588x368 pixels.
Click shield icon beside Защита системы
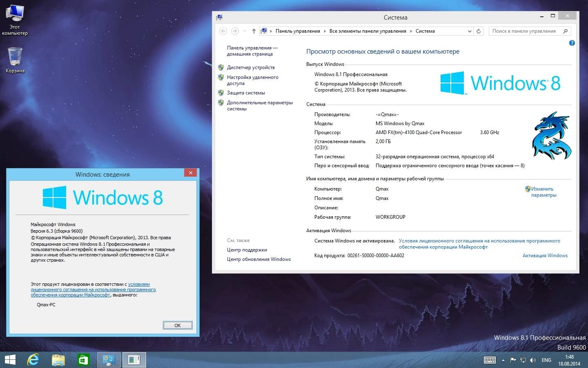tap(221, 93)
